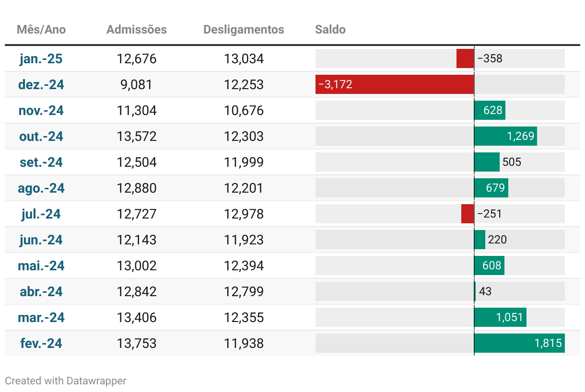Viewport: 585px width, 392px height.
Task: Click the green 1,815 saldo bar
Action: [519, 344]
